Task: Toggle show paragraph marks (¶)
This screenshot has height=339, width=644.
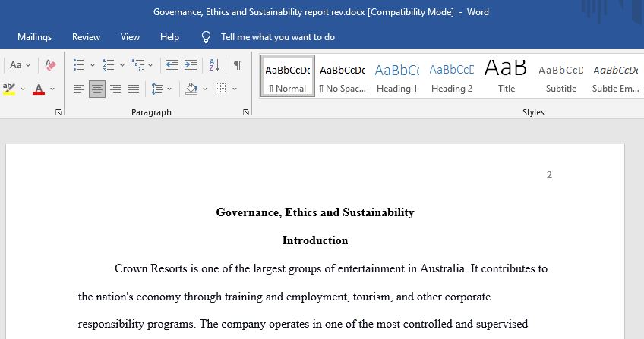Action: click(x=238, y=64)
